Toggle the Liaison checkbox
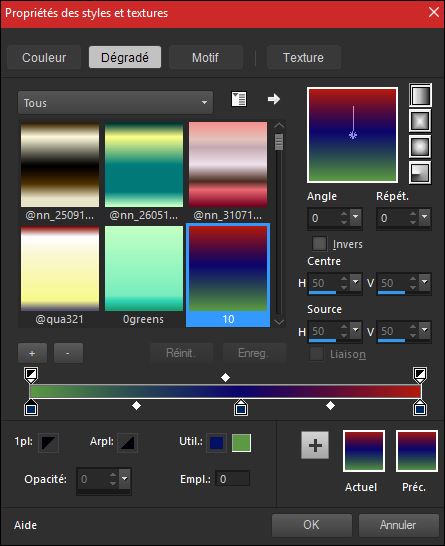This screenshot has height=546, width=445. pos(317,354)
